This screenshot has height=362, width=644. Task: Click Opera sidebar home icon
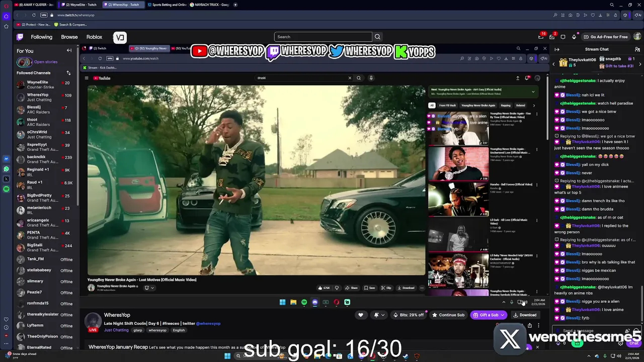(6, 16)
